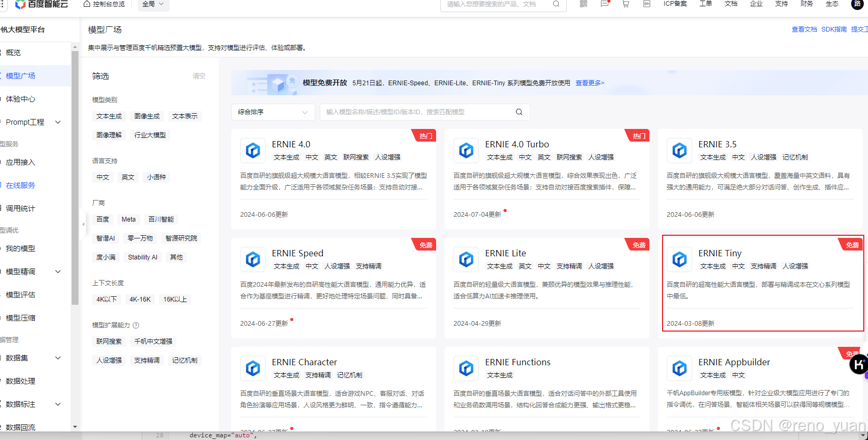
Task: Click the Baidu AI Cloud logo
Action: click(x=42, y=4)
